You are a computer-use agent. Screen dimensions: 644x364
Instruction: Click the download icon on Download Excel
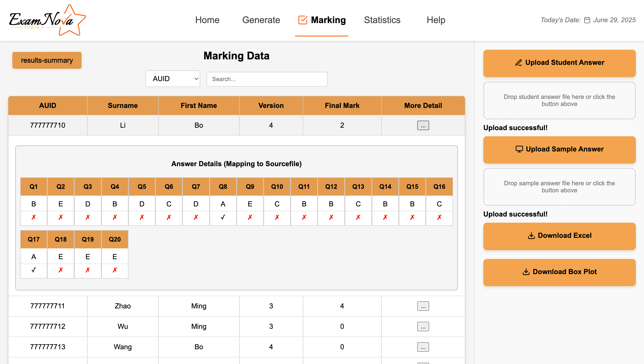tap(531, 236)
